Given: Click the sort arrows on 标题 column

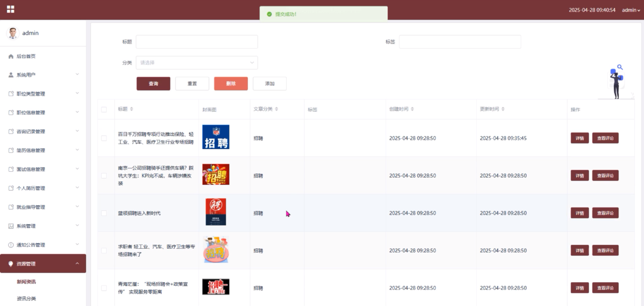Looking at the screenshot, I should 132,109.
